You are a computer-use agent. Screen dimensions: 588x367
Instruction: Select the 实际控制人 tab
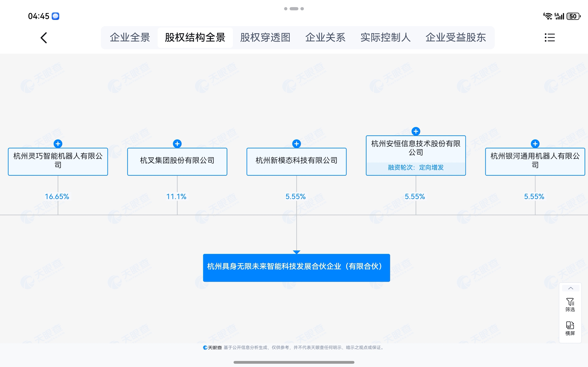(385, 38)
